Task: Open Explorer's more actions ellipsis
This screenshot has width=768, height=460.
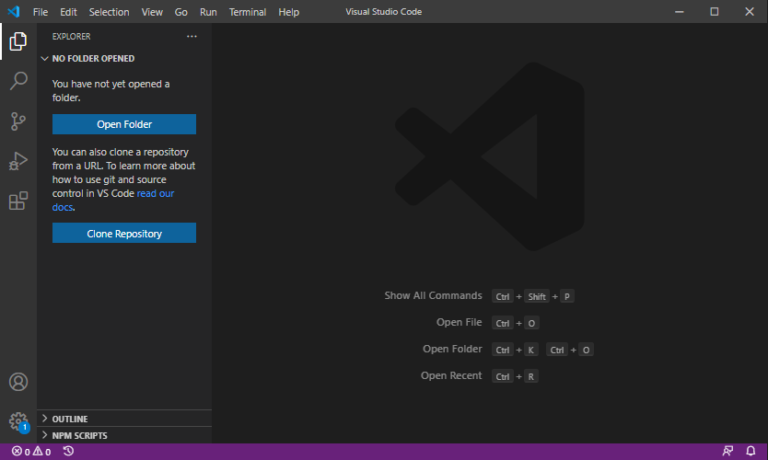Action: pos(192,36)
